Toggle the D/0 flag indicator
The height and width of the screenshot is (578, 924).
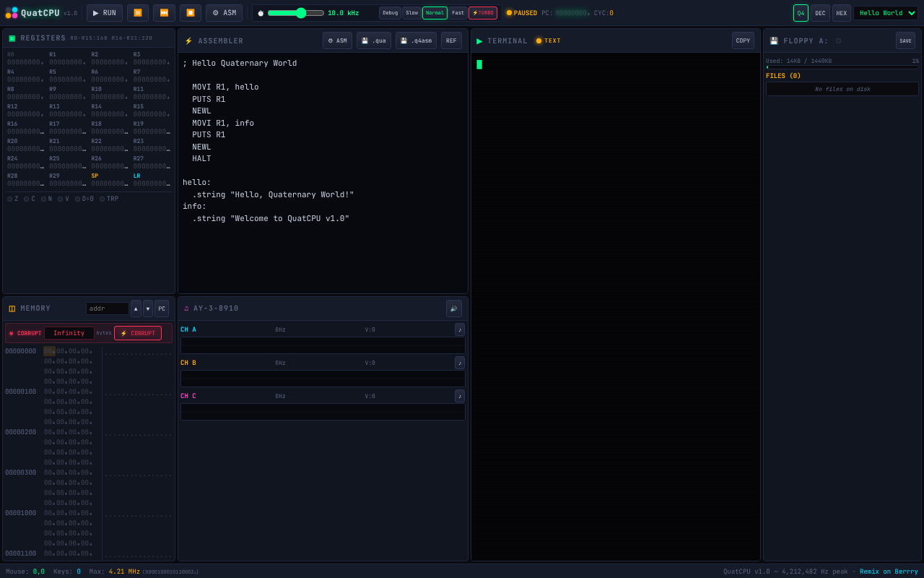(x=84, y=199)
